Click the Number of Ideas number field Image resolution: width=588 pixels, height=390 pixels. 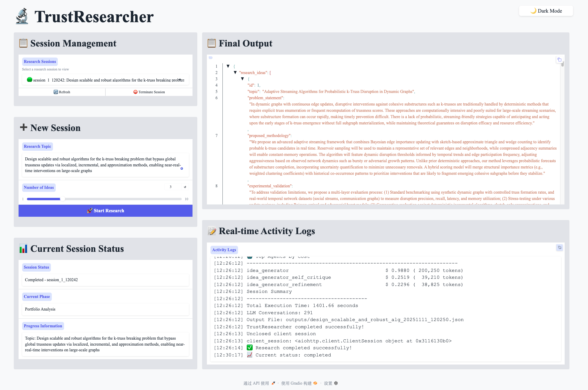click(173, 187)
